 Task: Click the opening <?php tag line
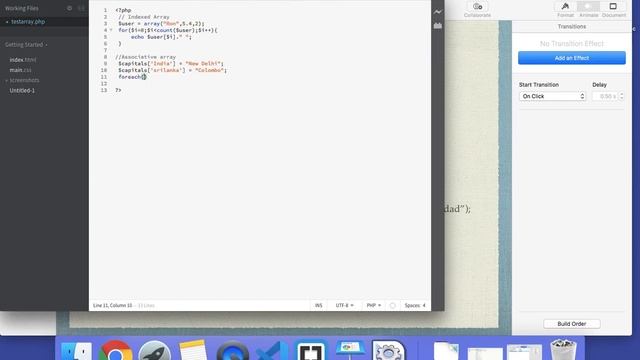[123, 10]
